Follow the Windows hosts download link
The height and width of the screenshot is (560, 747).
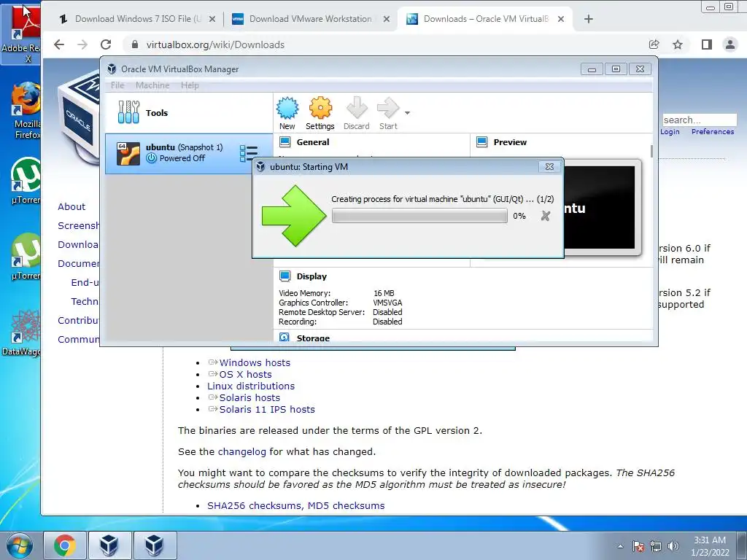255,363
